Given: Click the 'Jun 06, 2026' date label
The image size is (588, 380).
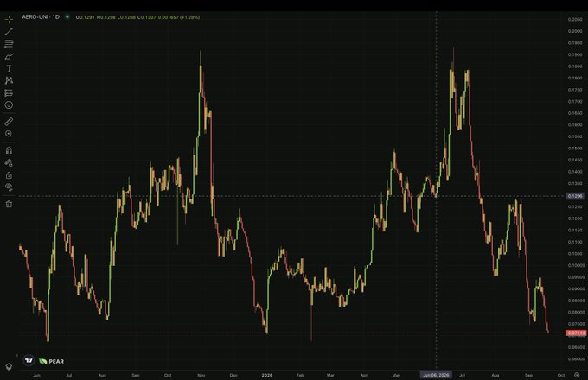Looking at the screenshot, I should tap(436, 375).
